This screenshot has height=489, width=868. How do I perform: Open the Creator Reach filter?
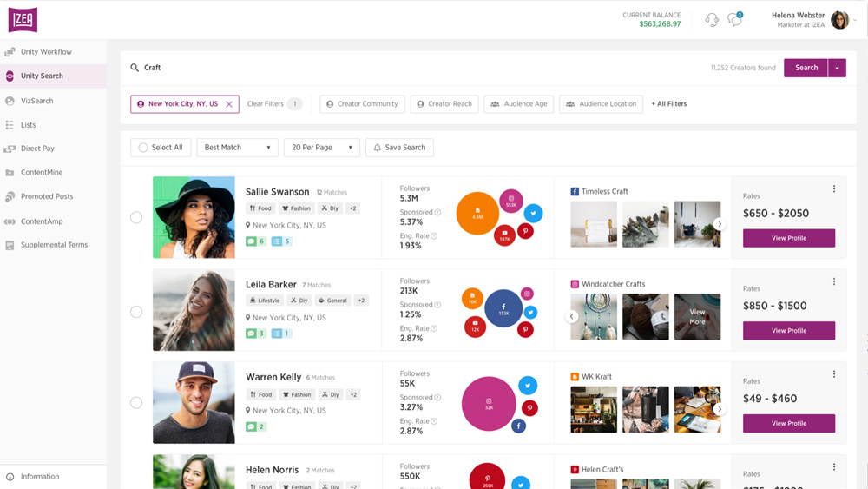coord(444,104)
